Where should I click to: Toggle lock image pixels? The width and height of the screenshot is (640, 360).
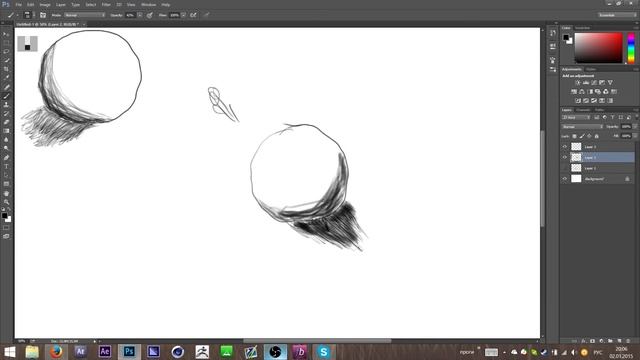point(582,136)
